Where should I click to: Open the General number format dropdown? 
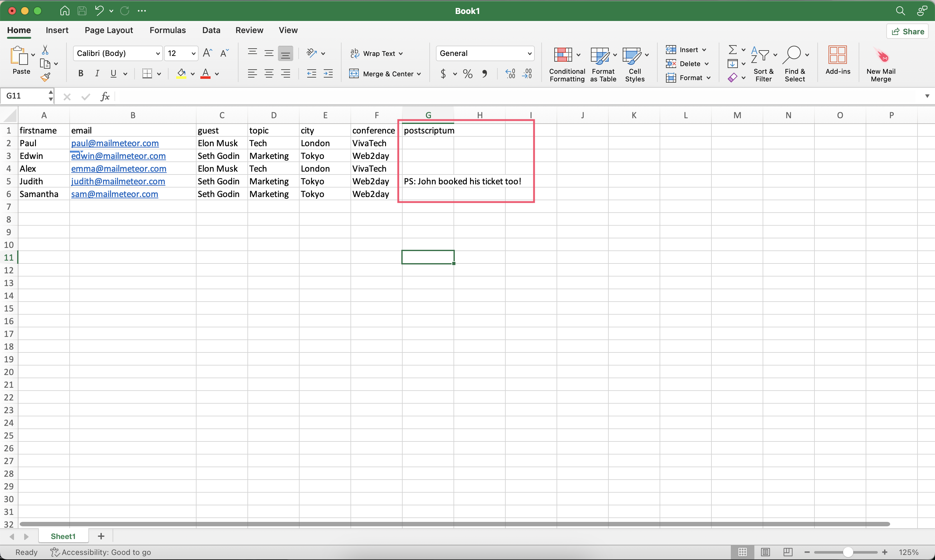[485, 53]
